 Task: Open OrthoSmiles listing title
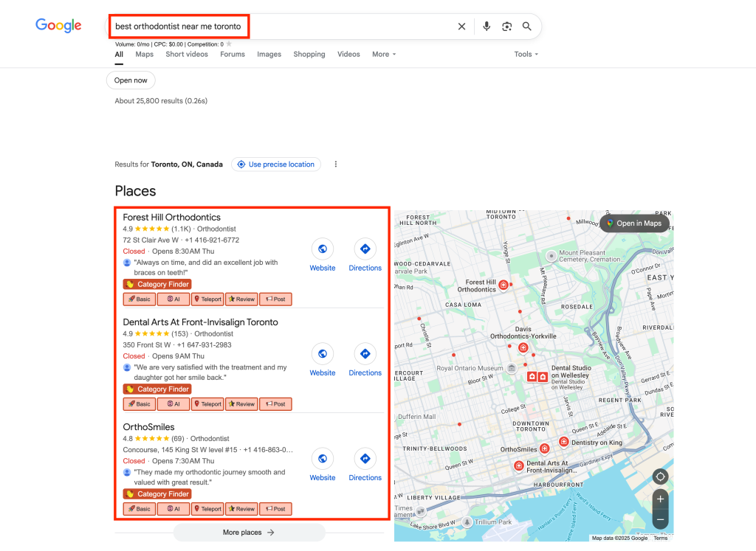point(148,427)
